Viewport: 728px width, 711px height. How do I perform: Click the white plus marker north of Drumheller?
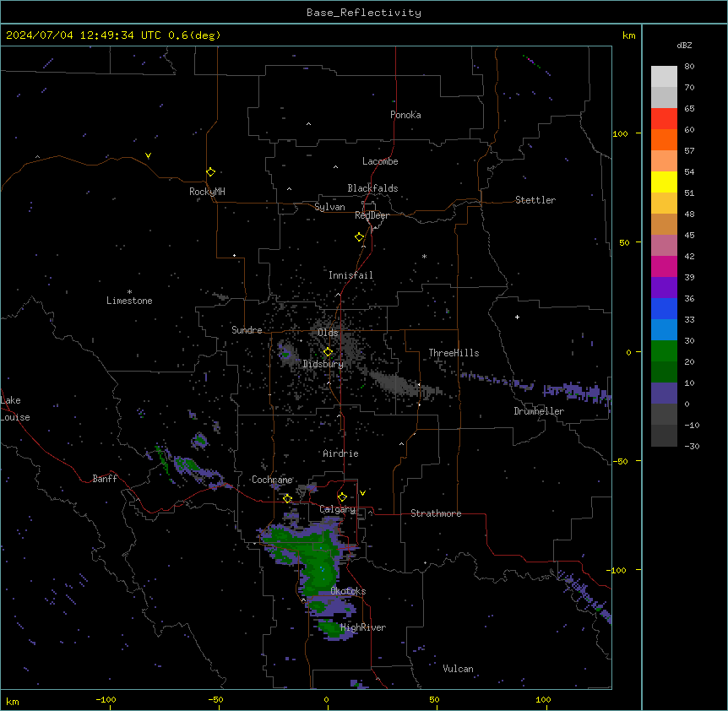pos(517,317)
